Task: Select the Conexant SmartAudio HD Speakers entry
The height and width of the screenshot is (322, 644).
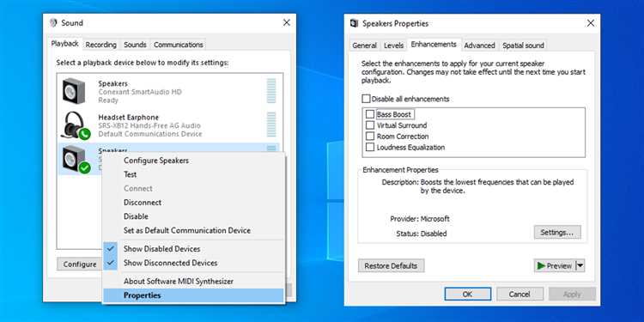Action: 169,91
